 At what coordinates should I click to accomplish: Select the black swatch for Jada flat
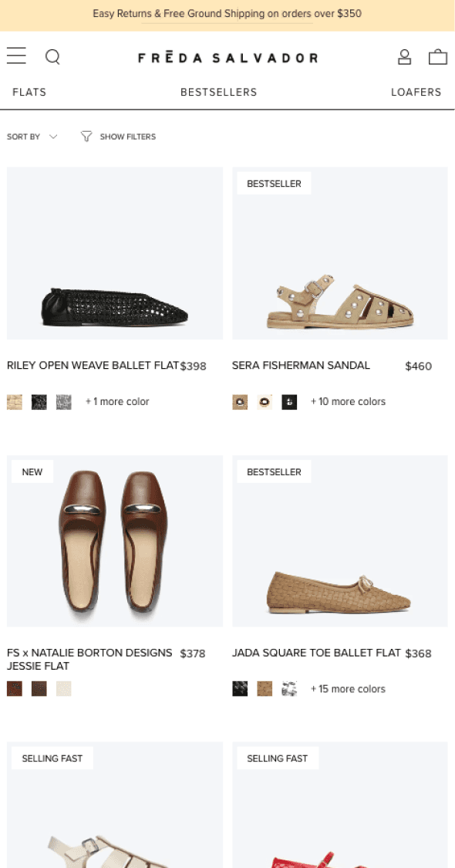coord(240,688)
